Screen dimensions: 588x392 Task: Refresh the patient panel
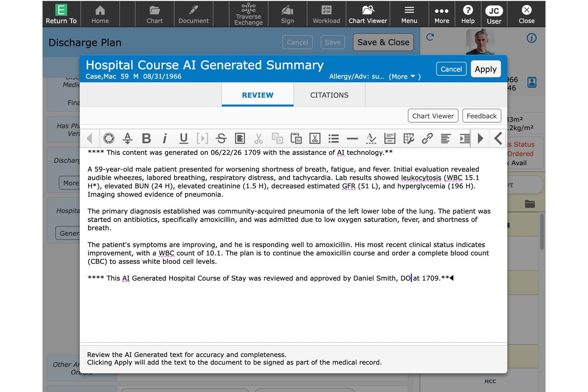coord(430,37)
